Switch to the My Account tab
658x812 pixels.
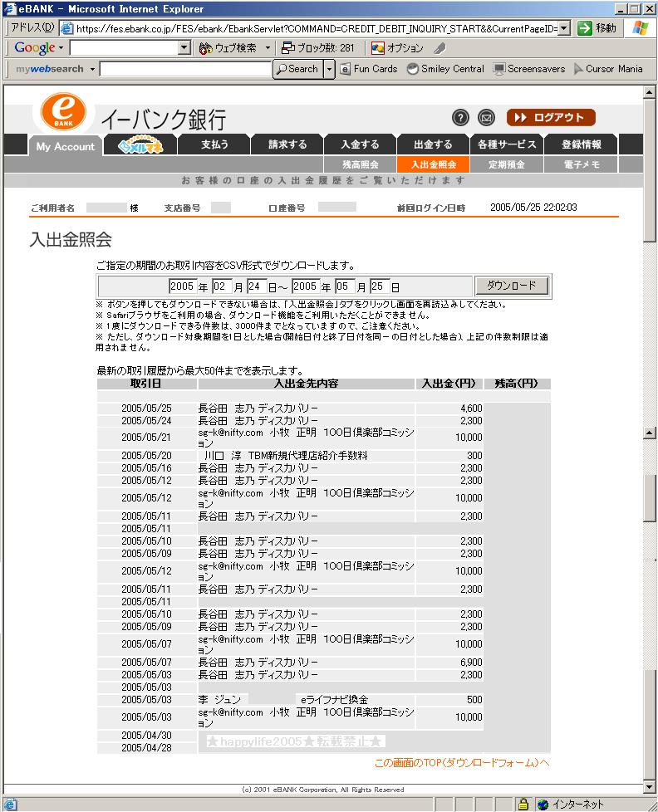click(66, 147)
